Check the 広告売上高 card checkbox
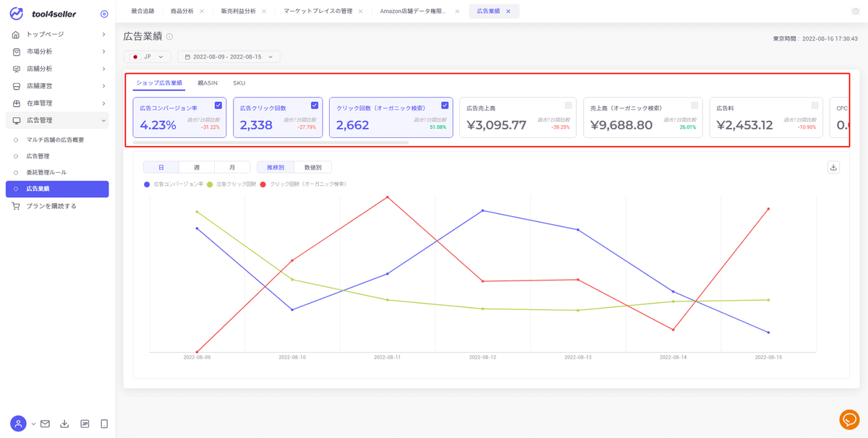The image size is (868, 438). (569, 106)
